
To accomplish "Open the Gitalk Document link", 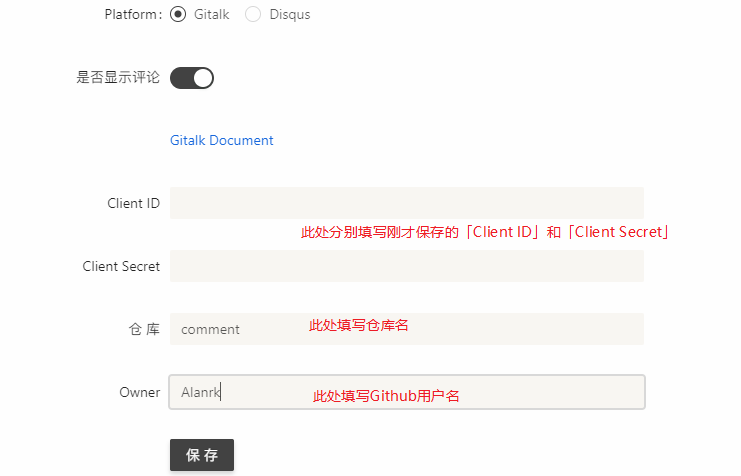I will [222, 140].
